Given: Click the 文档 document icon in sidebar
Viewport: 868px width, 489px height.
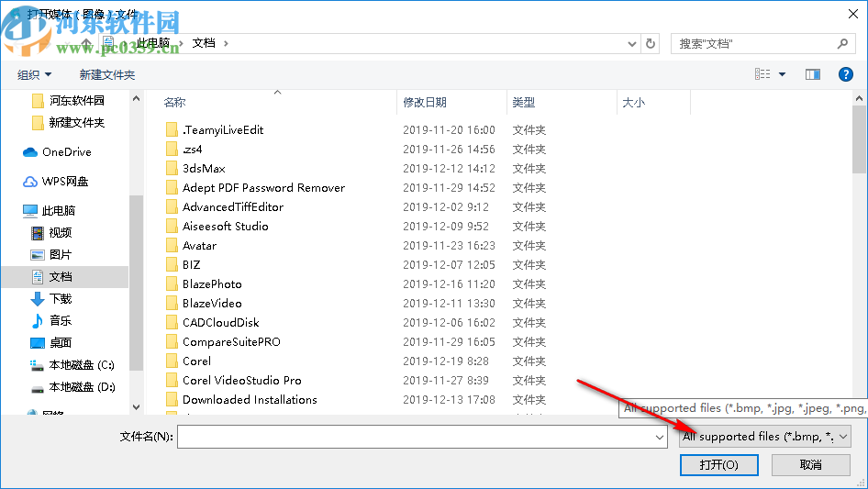Looking at the screenshot, I should click(x=37, y=277).
